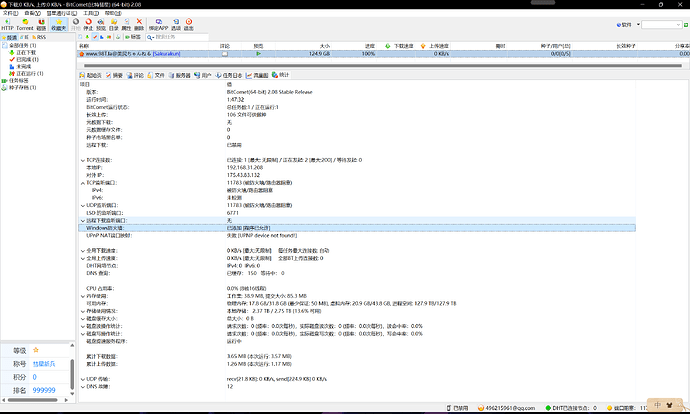The height and width of the screenshot is (414, 690).
Task: Sort task list by Name (名称) column
Action: [147, 46]
